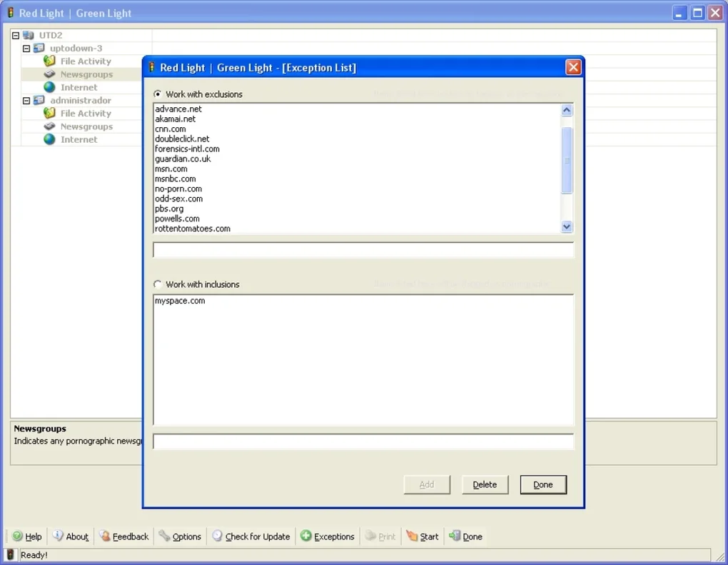Click Done label in bottom toolbar

(x=472, y=536)
